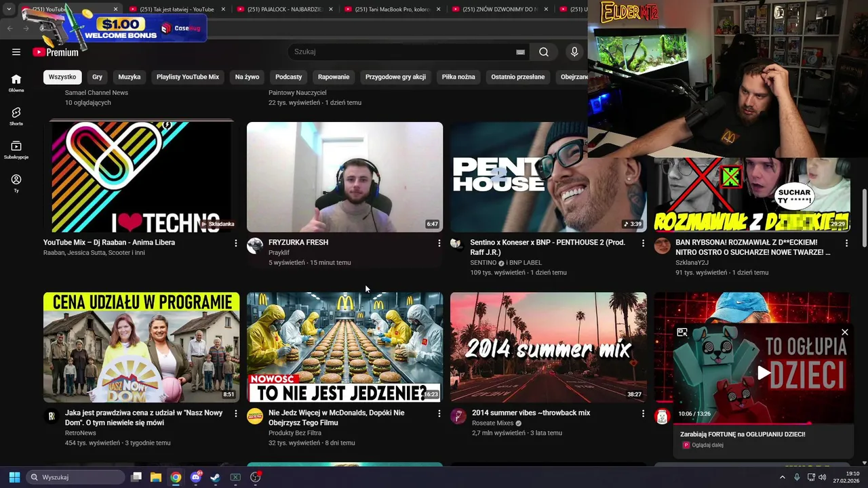Screen dimensions: 868x488
Task: Open the on-screen keyboard icon in search box
Action: pos(520,52)
